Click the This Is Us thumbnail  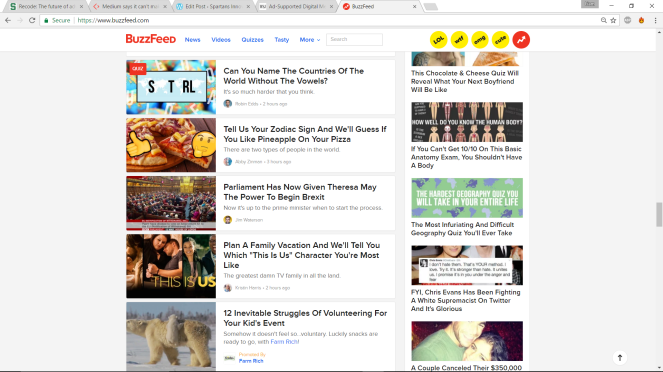tap(171, 266)
